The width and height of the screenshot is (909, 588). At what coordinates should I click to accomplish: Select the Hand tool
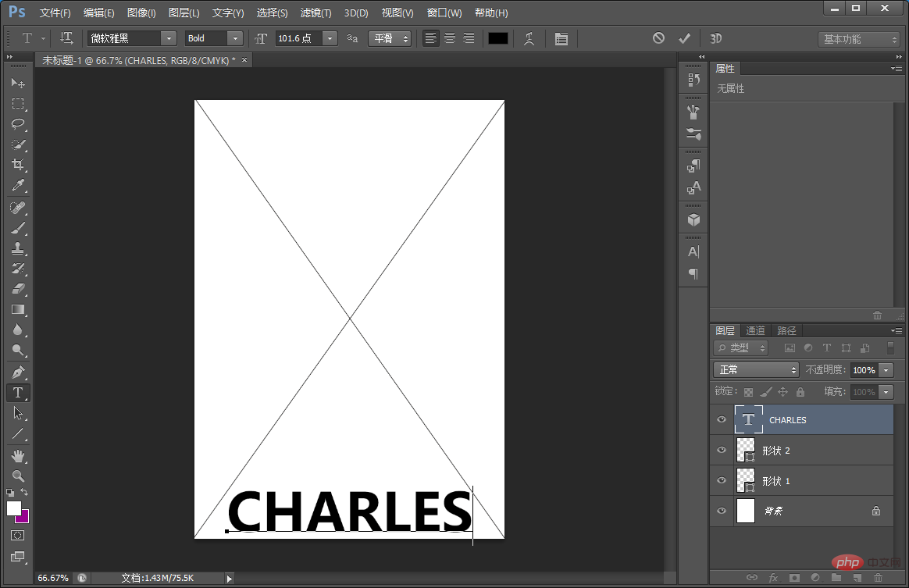(18, 456)
